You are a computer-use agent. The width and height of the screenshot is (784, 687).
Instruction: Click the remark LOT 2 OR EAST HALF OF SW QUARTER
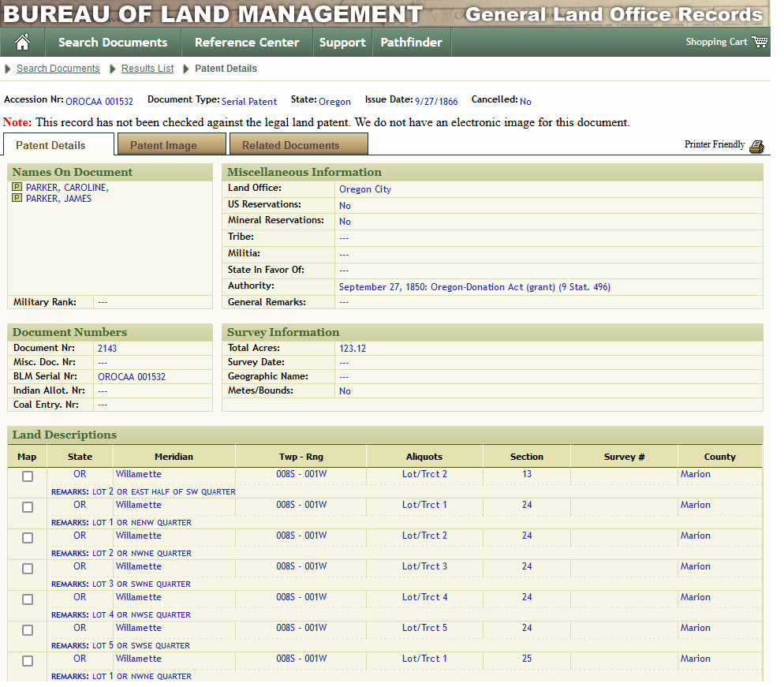tap(164, 492)
